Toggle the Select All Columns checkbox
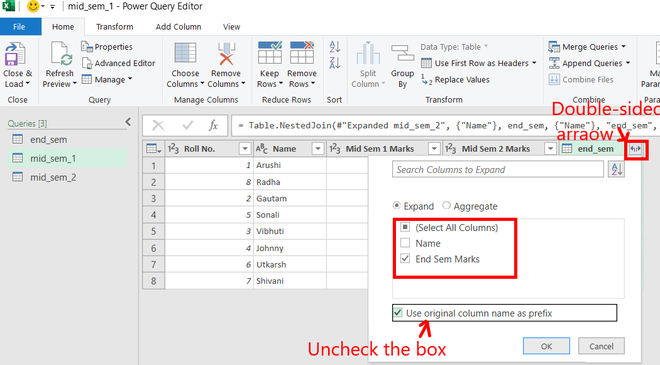The width and height of the screenshot is (660, 365). click(405, 227)
